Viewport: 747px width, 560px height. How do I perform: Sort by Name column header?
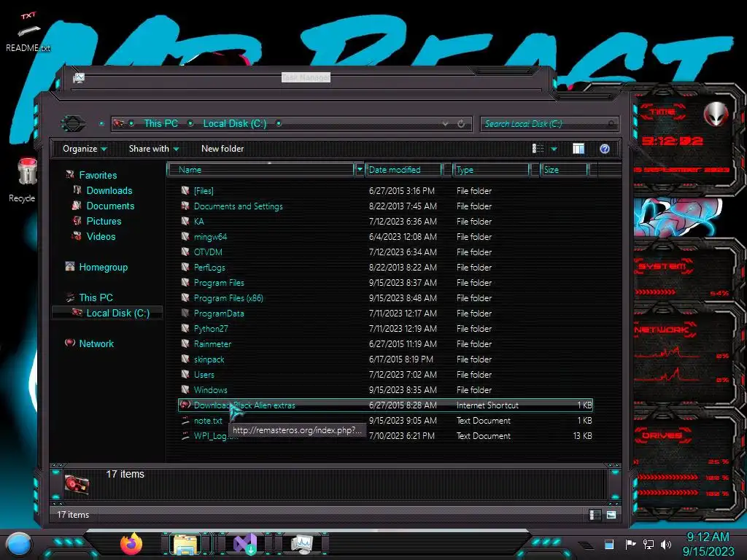260,169
